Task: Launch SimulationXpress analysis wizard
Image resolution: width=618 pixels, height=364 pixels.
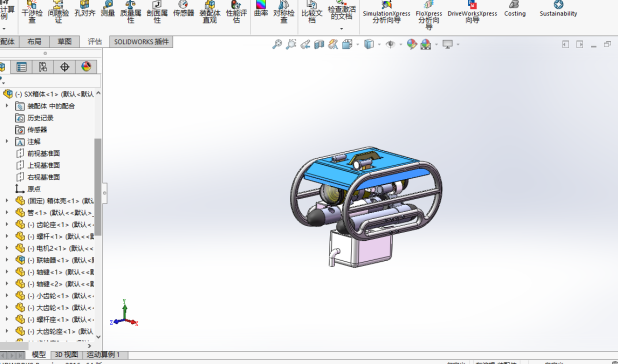Action: (x=386, y=11)
